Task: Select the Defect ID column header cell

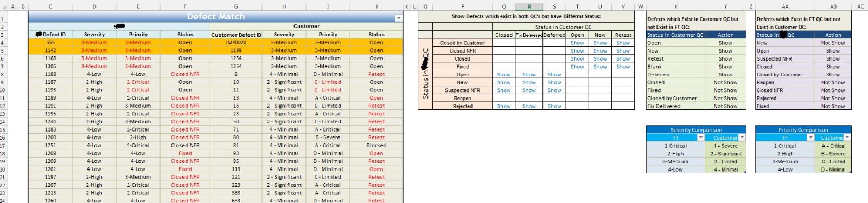Action: [50, 35]
